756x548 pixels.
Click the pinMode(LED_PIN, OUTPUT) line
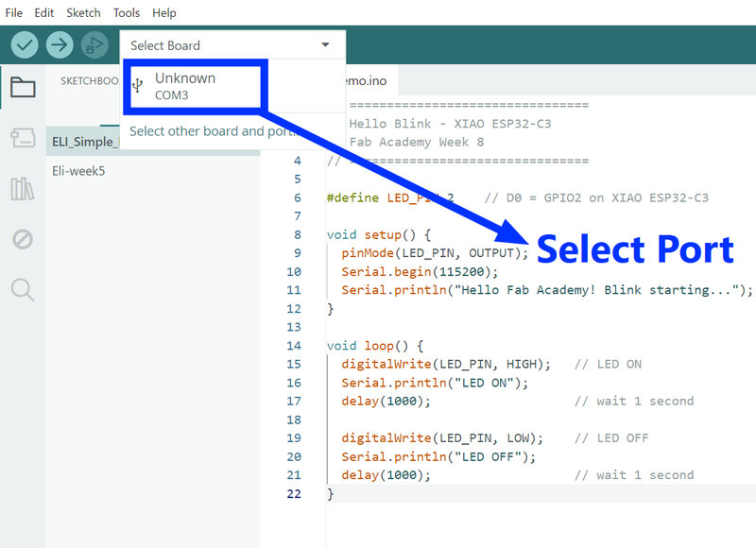[x=435, y=253]
